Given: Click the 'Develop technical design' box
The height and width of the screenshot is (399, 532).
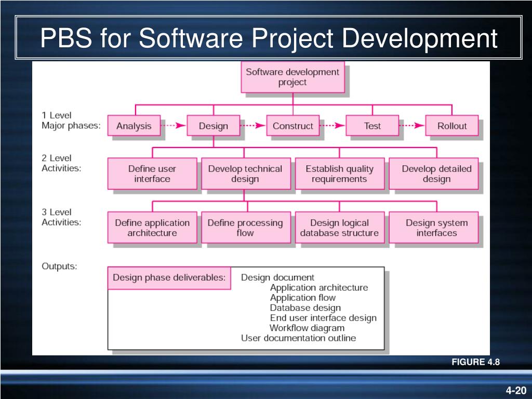Looking at the screenshot, I should click(x=246, y=174).
